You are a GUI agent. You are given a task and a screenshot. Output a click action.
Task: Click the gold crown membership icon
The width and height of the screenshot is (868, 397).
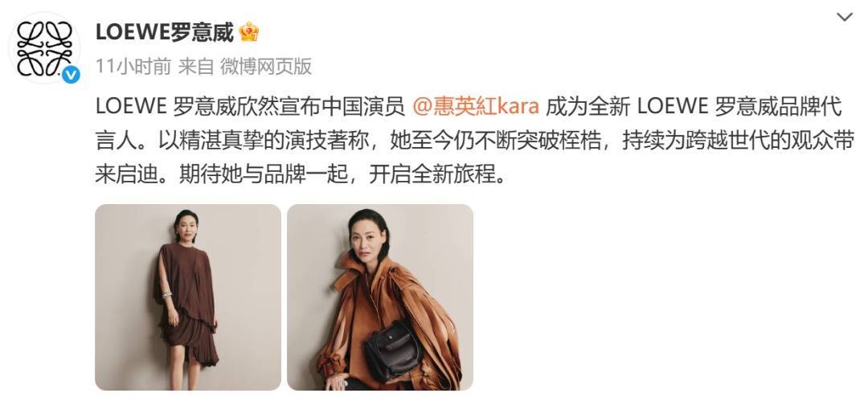(249, 33)
